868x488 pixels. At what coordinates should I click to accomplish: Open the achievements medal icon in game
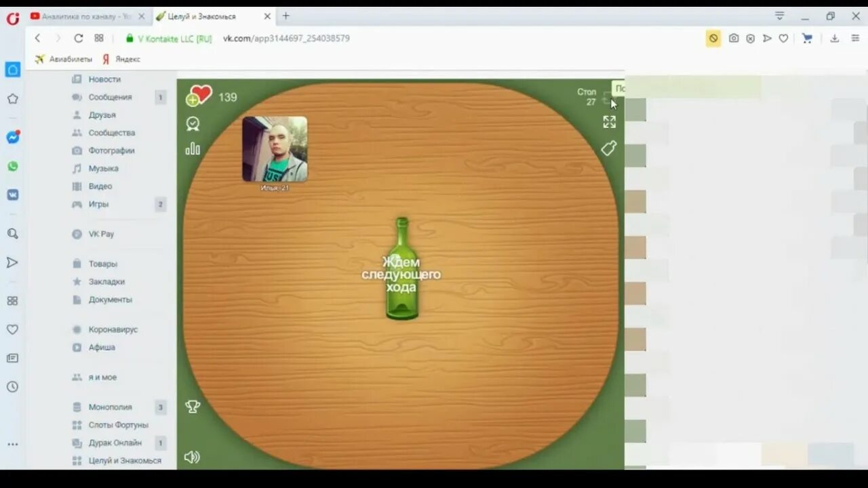coord(193,123)
